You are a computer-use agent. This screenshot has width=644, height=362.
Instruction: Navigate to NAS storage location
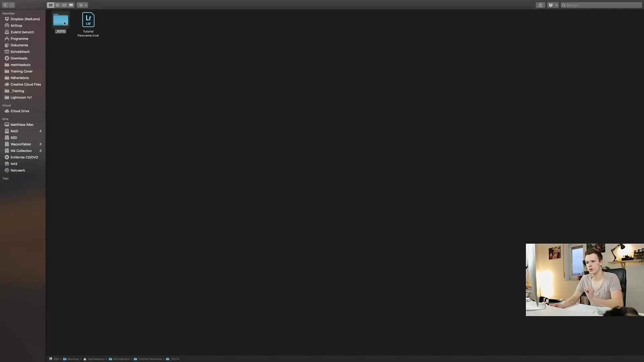click(x=14, y=164)
